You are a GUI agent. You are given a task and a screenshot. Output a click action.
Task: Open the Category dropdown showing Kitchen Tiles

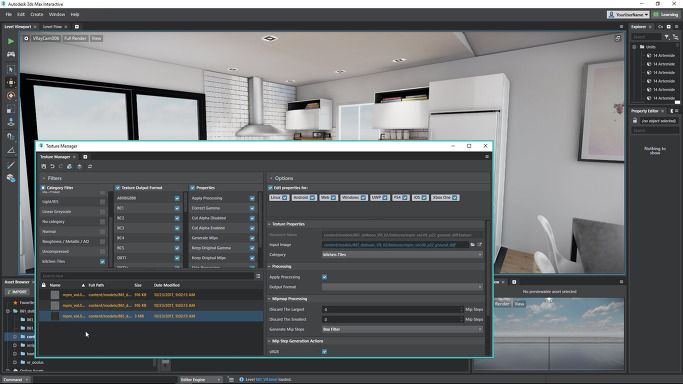click(x=402, y=255)
